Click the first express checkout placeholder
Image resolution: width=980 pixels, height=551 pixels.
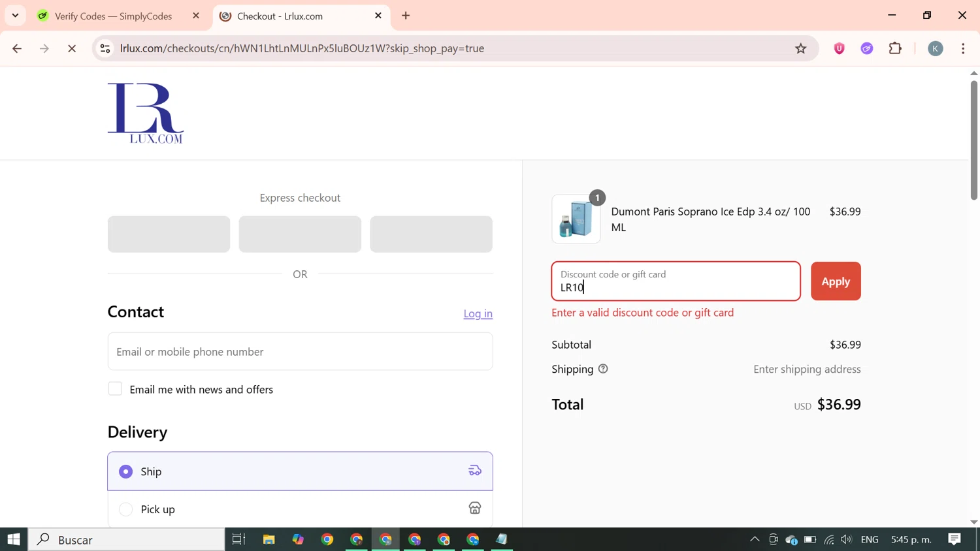coord(169,234)
